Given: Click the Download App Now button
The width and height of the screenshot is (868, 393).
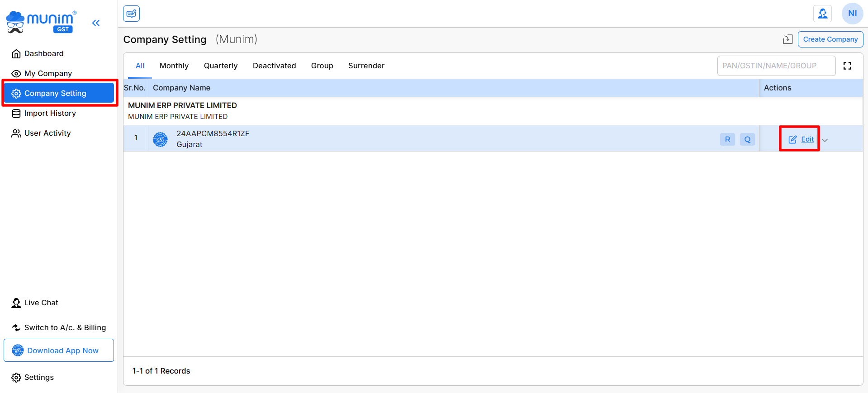Looking at the screenshot, I should [x=59, y=350].
